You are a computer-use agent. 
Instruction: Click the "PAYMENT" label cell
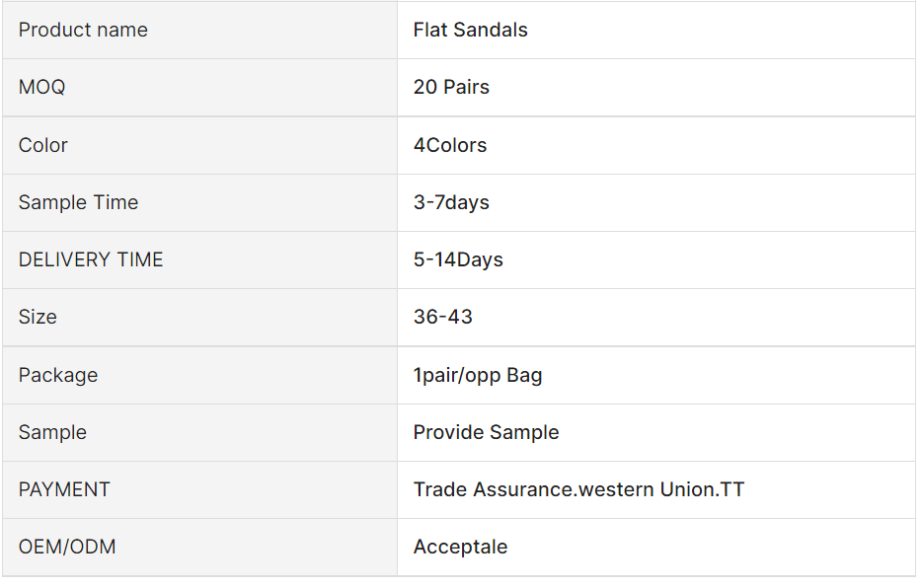click(x=64, y=489)
